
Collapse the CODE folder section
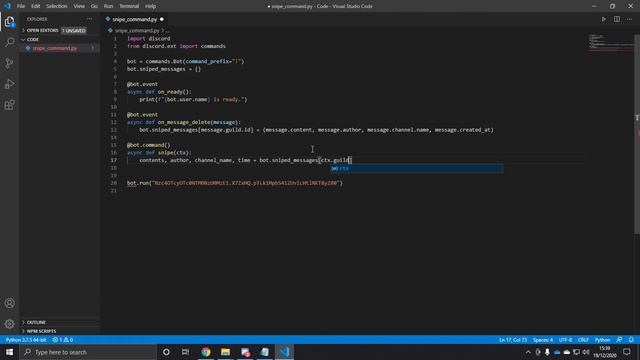33,40
